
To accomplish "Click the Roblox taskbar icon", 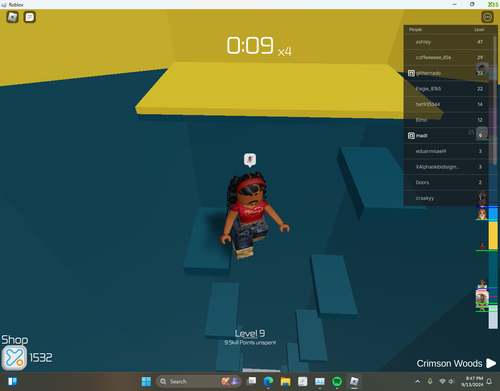I will (354, 381).
